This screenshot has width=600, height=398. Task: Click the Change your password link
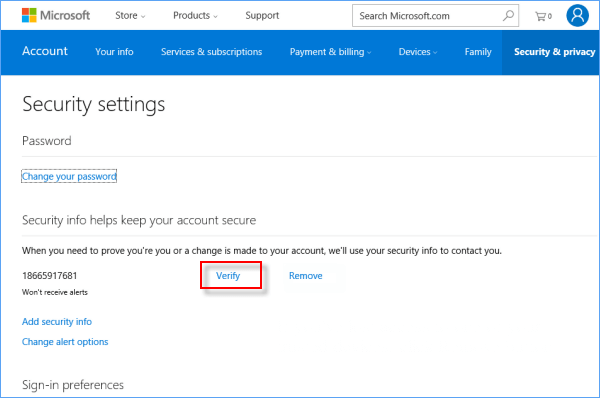click(x=69, y=176)
